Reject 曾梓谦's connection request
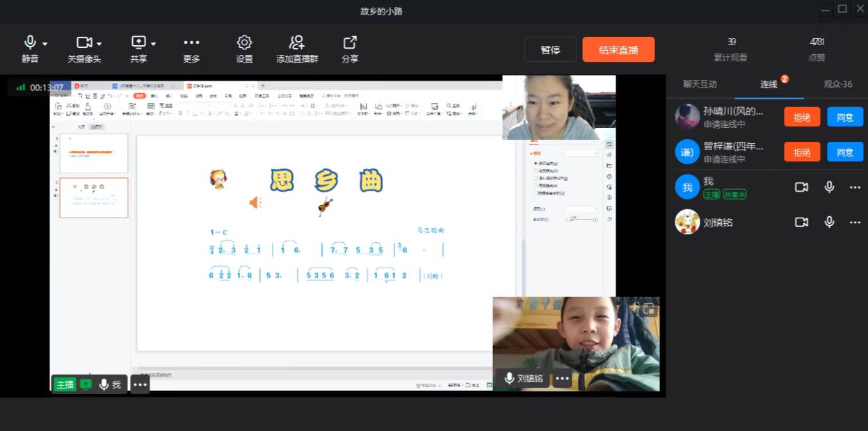The width and height of the screenshot is (868, 431). click(802, 152)
